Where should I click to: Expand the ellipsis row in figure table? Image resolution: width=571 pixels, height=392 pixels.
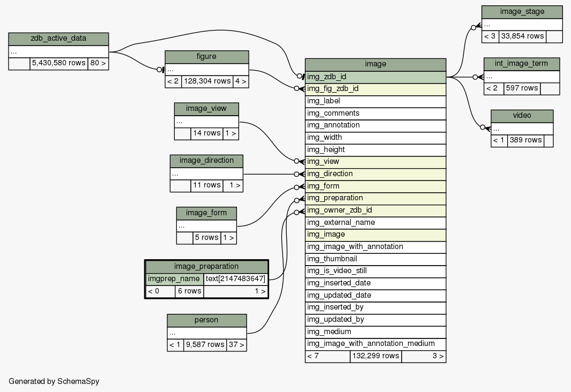[206, 70]
